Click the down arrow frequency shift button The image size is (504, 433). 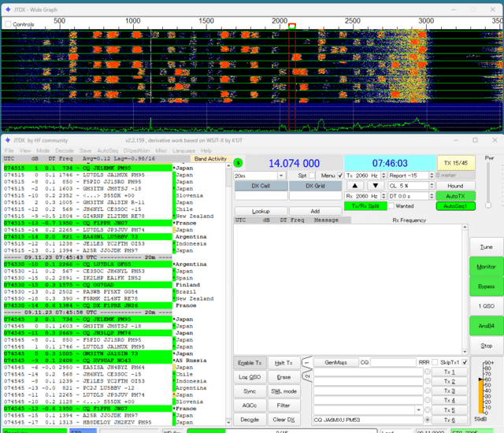point(376,186)
